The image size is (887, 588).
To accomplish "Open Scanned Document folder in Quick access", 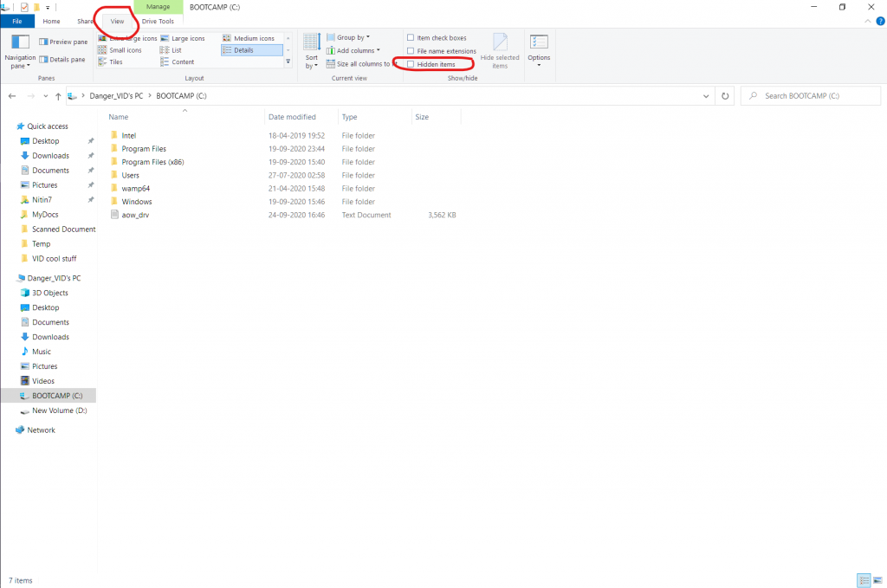I will point(63,229).
